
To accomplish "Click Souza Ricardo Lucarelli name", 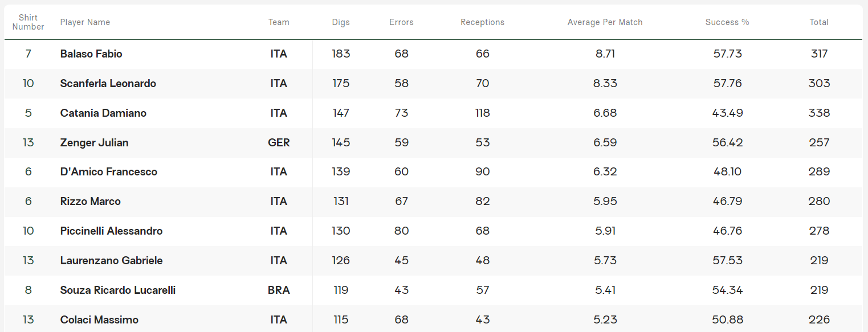I will (x=117, y=290).
